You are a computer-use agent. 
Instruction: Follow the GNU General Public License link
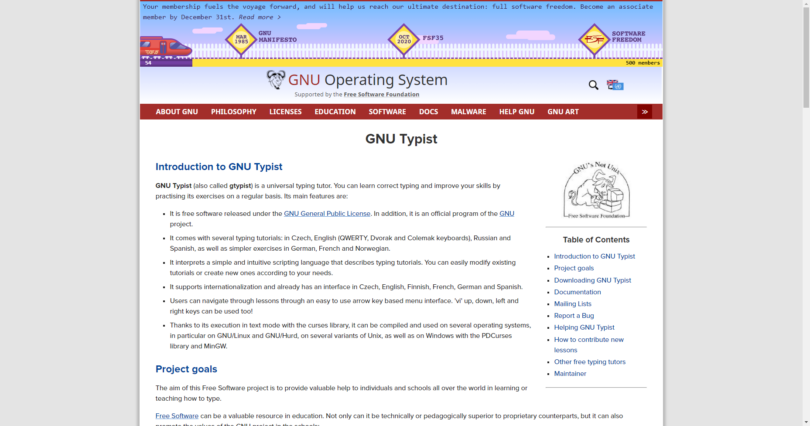pyautogui.click(x=327, y=213)
